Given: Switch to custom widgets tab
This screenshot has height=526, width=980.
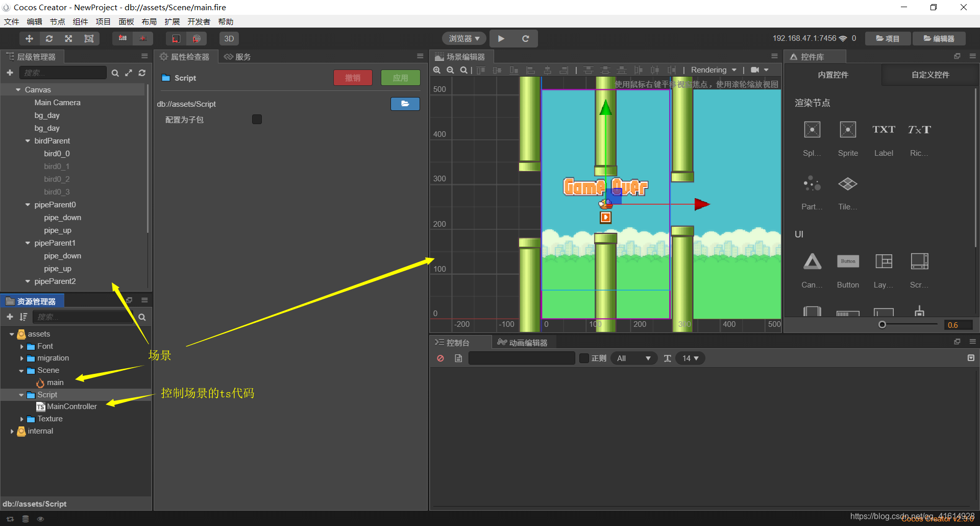Looking at the screenshot, I should pyautogui.click(x=930, y=75).
